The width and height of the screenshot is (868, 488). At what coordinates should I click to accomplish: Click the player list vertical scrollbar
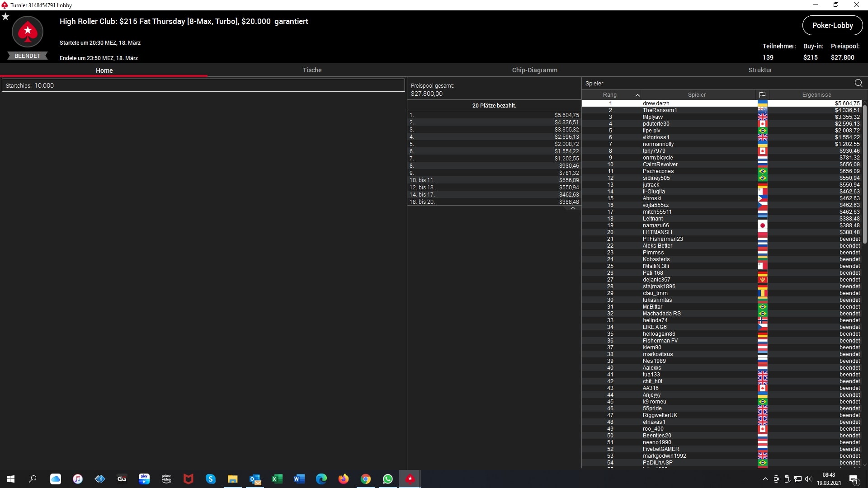tap(864, 174)
